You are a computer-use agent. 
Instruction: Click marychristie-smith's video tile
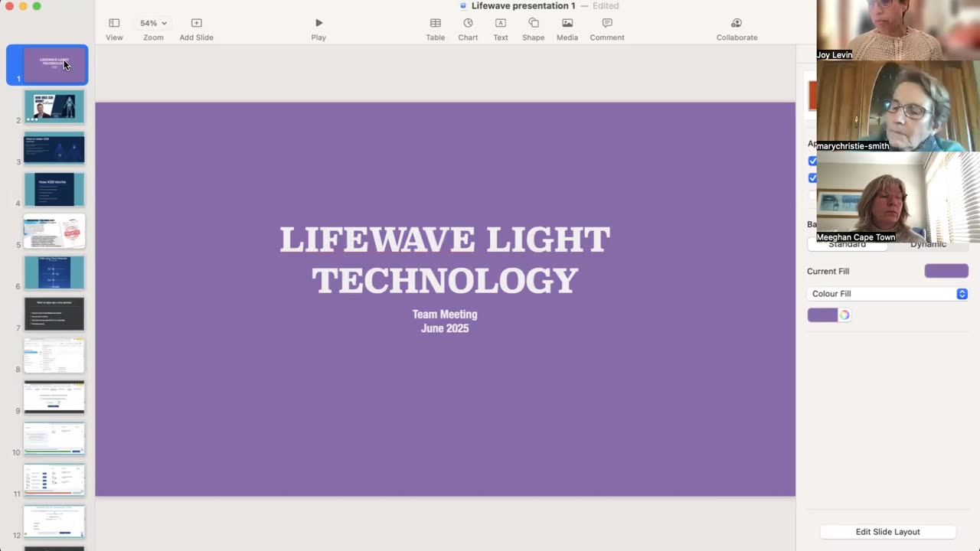[898, 106]
